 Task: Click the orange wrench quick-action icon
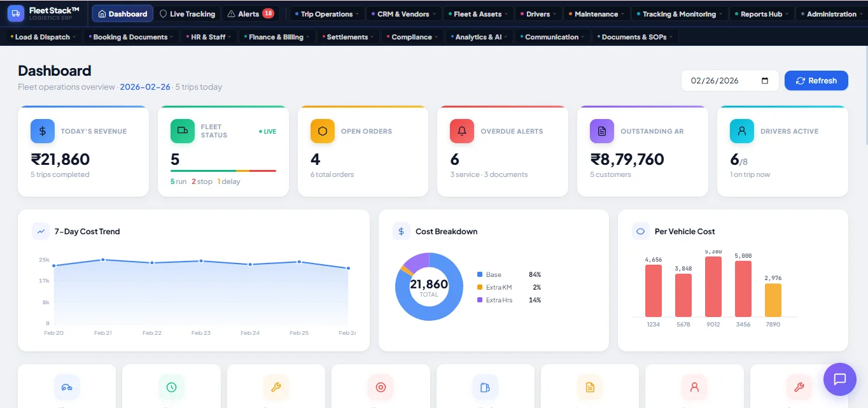pyautogui.click(x=276, y=387)
